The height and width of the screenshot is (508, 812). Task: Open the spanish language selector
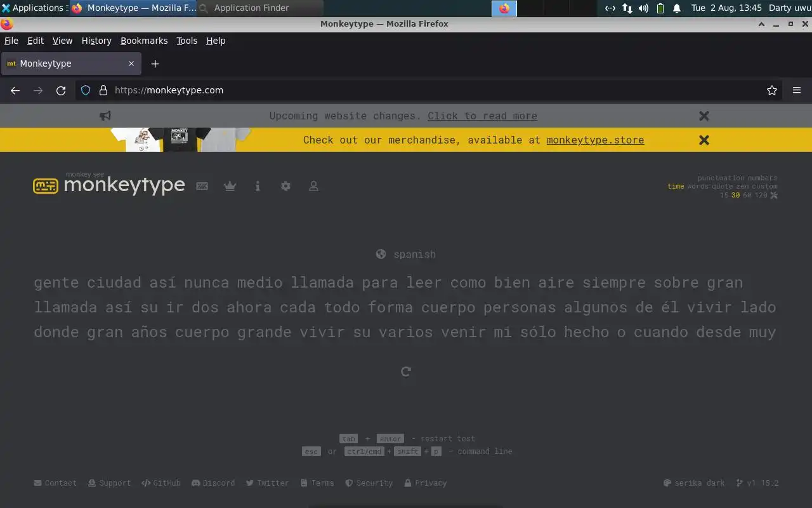click(x=406, y=254)
